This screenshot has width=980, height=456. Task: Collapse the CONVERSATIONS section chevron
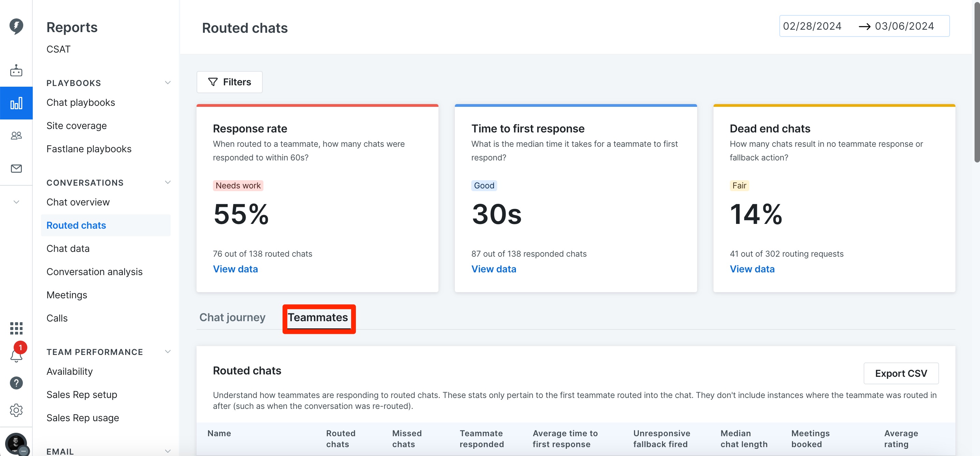click(x=168, y=182)
